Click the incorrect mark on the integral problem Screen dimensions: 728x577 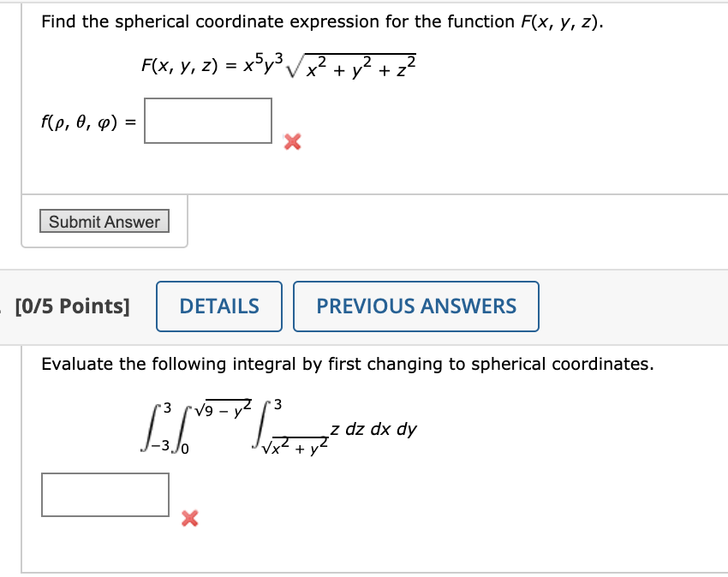pyautogui.click(x=189, y=518)
